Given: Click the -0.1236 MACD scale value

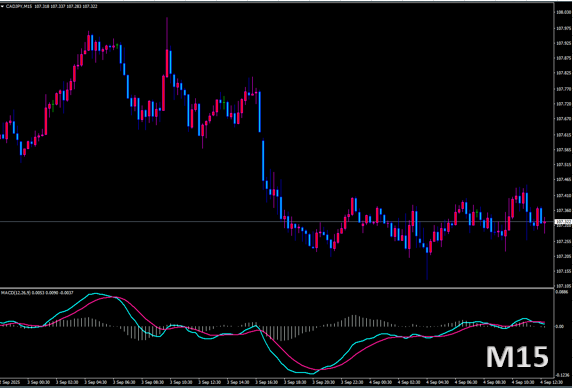Looking at the screenshot, I should [x=562, y=375].
